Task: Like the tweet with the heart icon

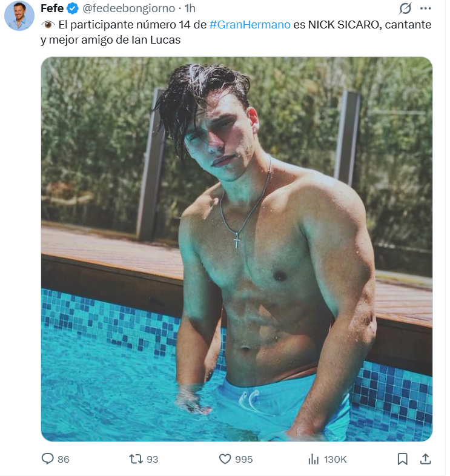Action: [225, 459]
